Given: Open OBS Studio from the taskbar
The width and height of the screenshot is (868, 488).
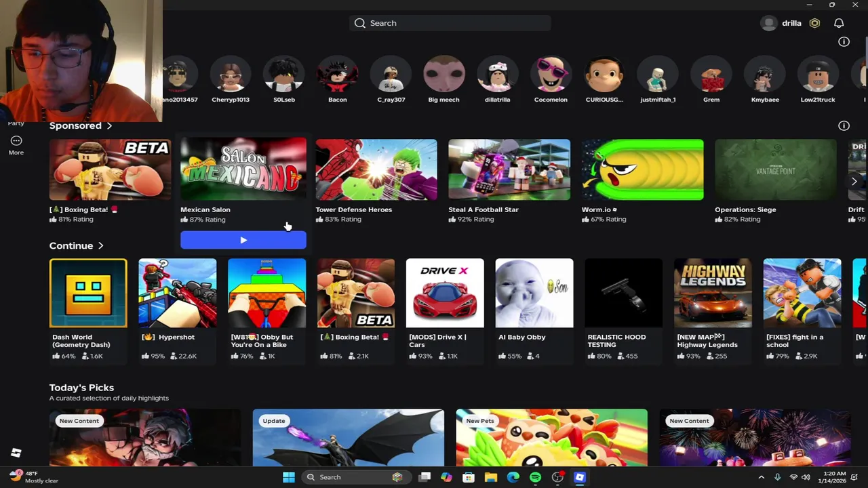Looking at the screenshot, I should point(557,477).
